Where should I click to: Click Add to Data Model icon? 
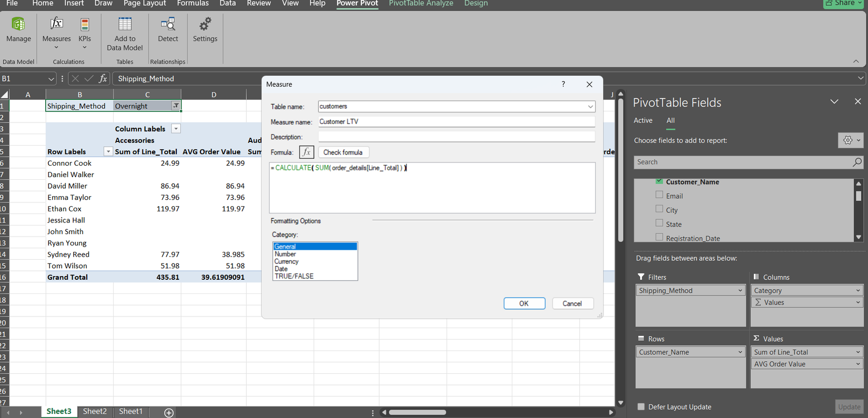click(125, 25)
